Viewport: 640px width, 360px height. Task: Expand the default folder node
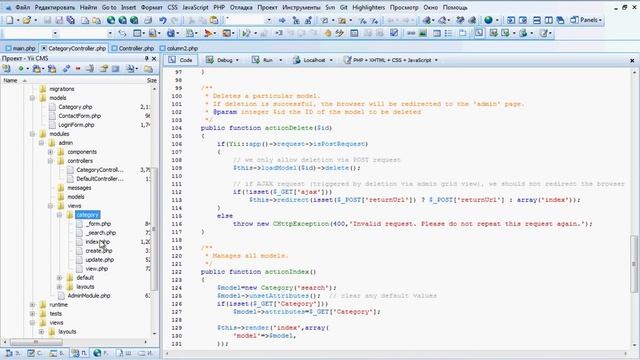click(59, 278)
